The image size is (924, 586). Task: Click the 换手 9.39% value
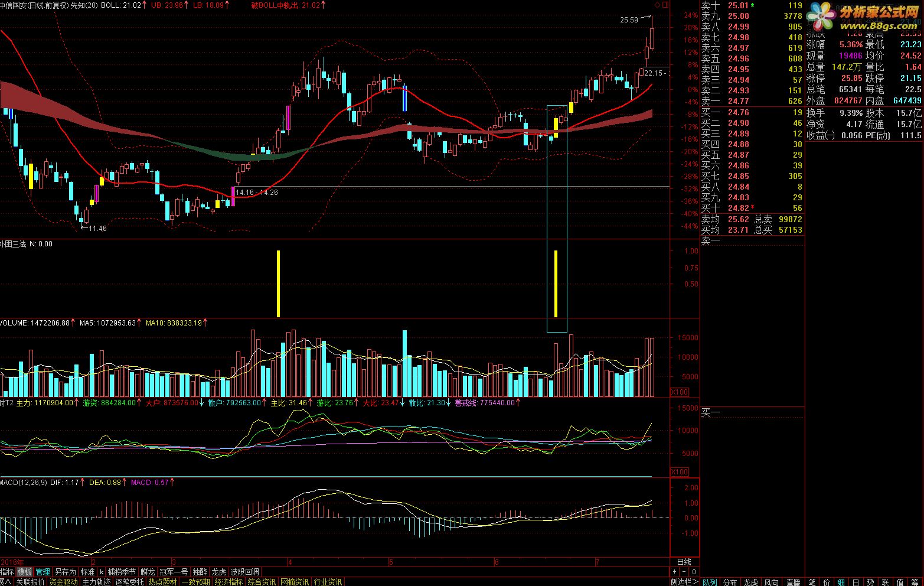click(851, 113)
